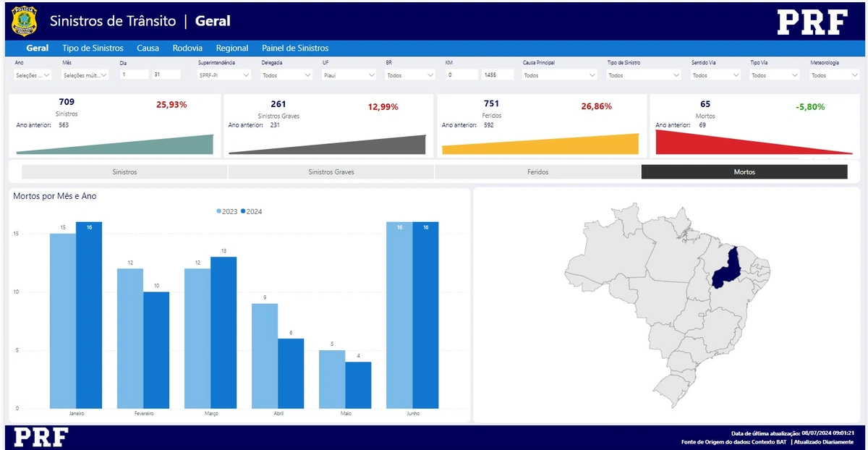Expand the UF dropdown showing Piauí
868x450 pixels.
click(349, 75)
